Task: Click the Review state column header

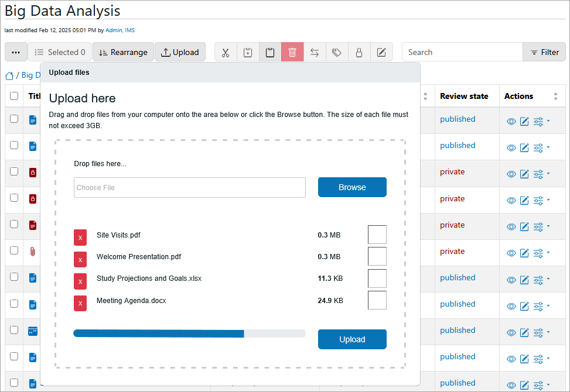Action: (x=464, y=96)
